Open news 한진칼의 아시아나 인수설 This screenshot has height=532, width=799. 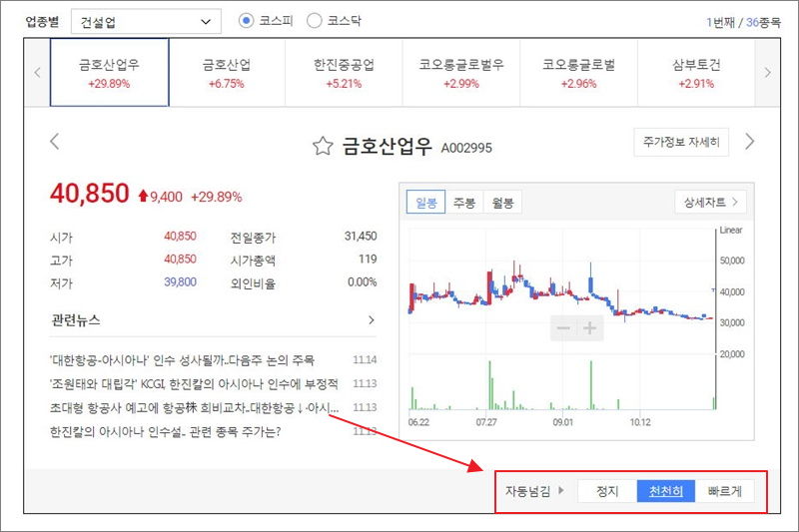(x=165, y=432)
